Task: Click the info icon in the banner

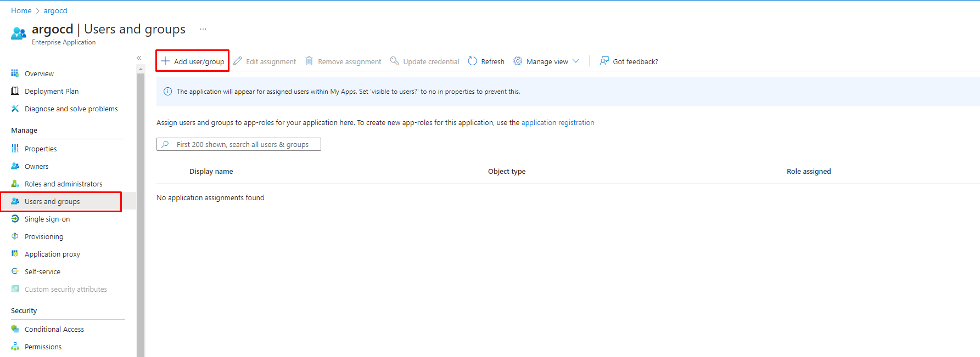Action: pyautogui.click(x=168, y=92)
